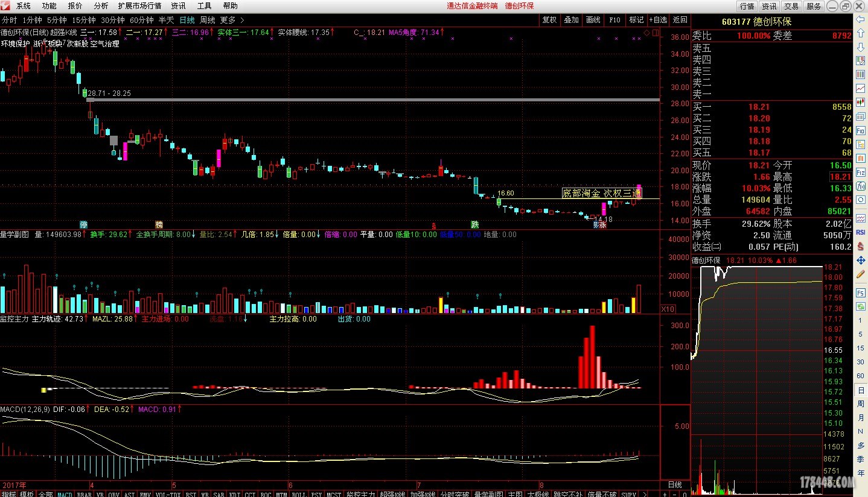Click the up arrow icon in right sidebar
Image resolution: width=868 pixels, height=497 pixels.
(861, 34)
